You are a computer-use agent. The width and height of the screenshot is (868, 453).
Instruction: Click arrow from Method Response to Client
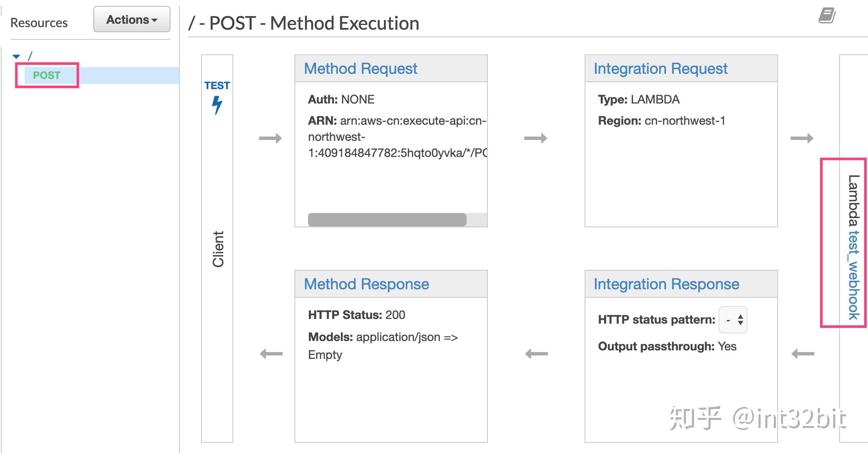point(271,354)
